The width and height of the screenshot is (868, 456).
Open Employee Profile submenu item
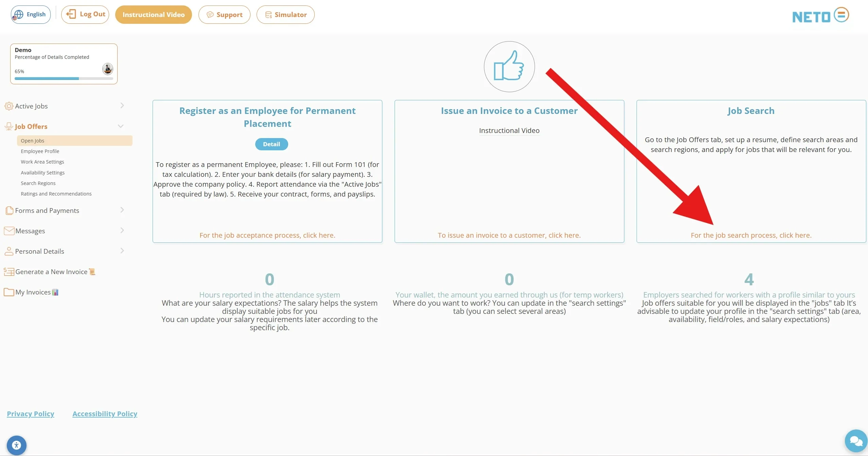(x=40, y=151)
